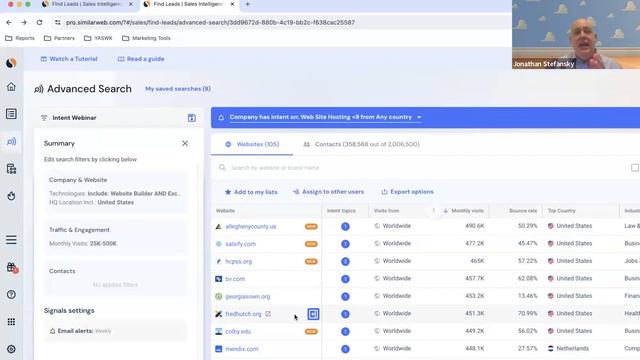Open the settings gear in sidebar
This screenshot has width=640, height=360.
11,349
